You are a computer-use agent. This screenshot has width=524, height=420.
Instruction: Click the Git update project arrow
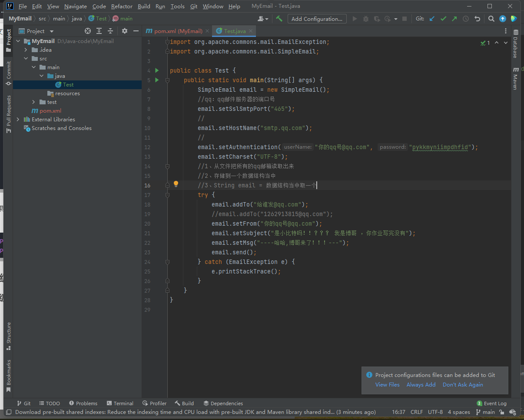point(432,19)
